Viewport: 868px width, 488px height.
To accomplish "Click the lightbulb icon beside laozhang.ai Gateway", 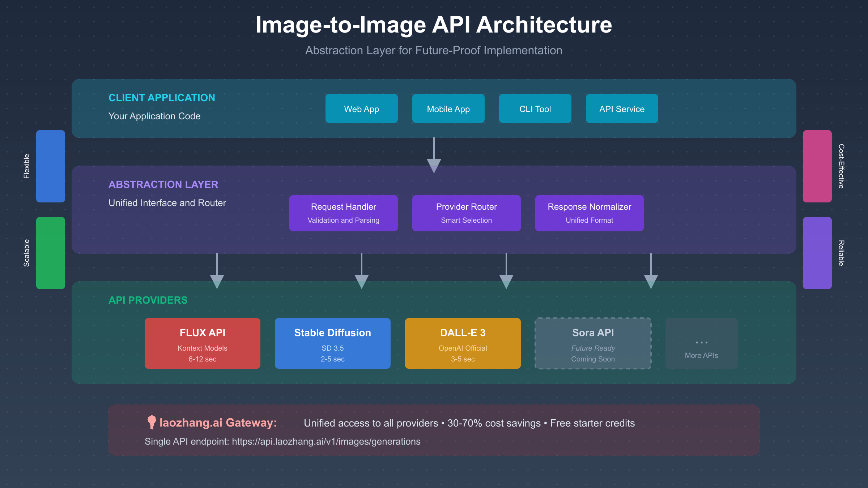I will pyautogui.click(x=152, y=422).
